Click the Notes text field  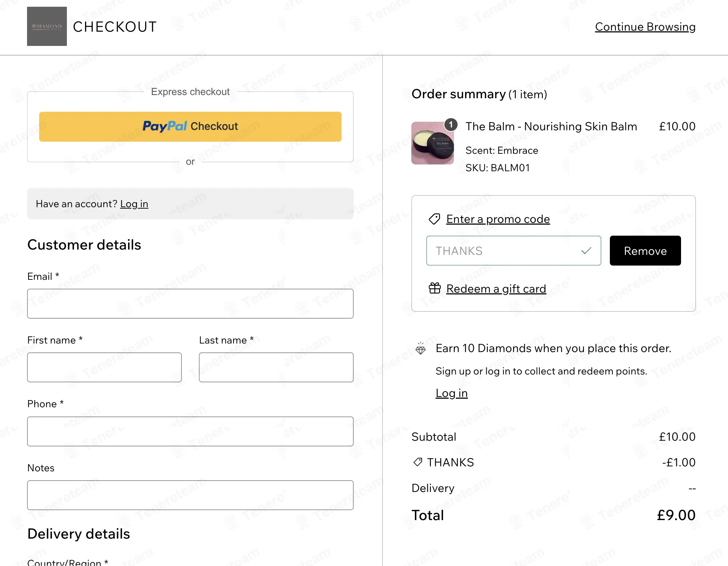coord(190,495)
